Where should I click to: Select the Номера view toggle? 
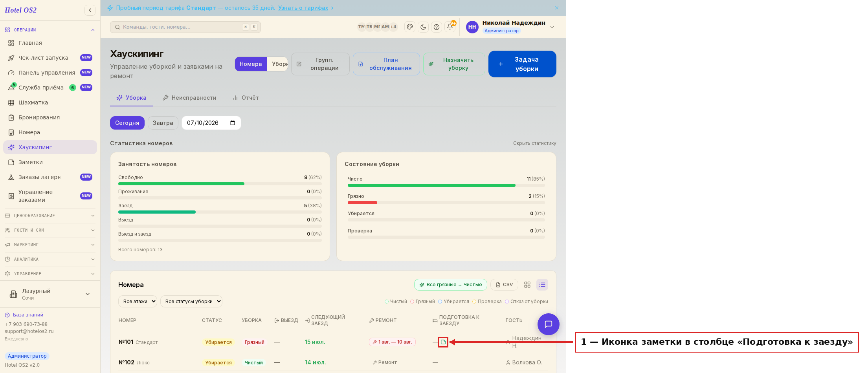tap(251, 64)
